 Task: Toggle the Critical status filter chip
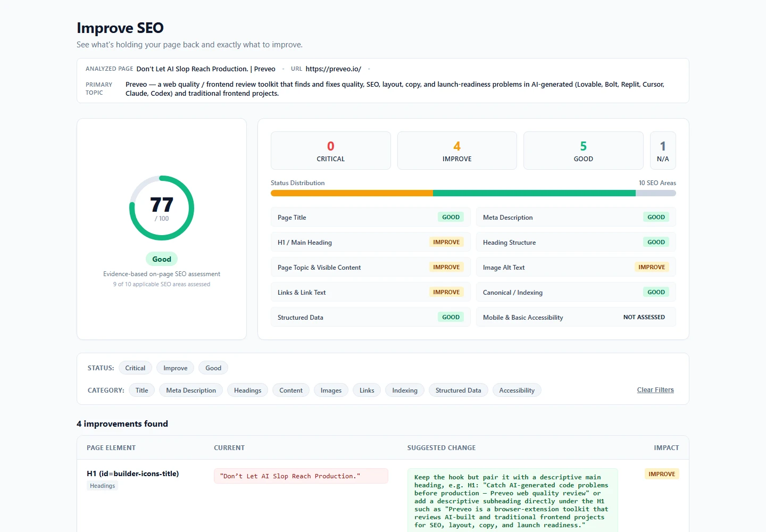tap(135, 368)
